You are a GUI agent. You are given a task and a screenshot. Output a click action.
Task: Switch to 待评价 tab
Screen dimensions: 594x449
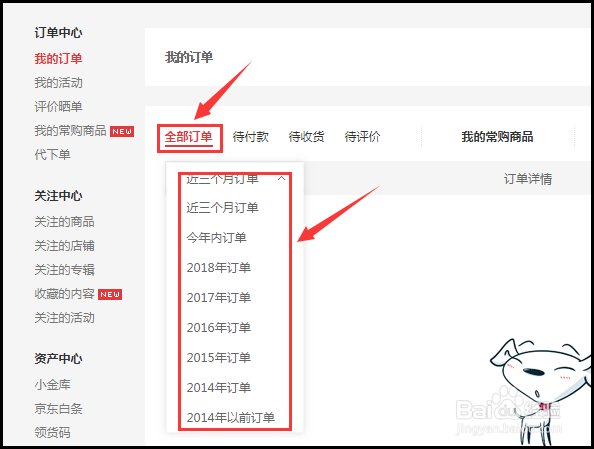tap(362, 137)
